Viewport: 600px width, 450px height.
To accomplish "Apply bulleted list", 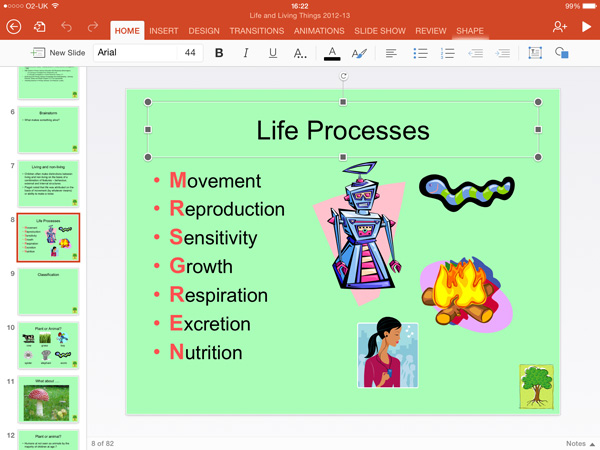I will tap(420, 53).
